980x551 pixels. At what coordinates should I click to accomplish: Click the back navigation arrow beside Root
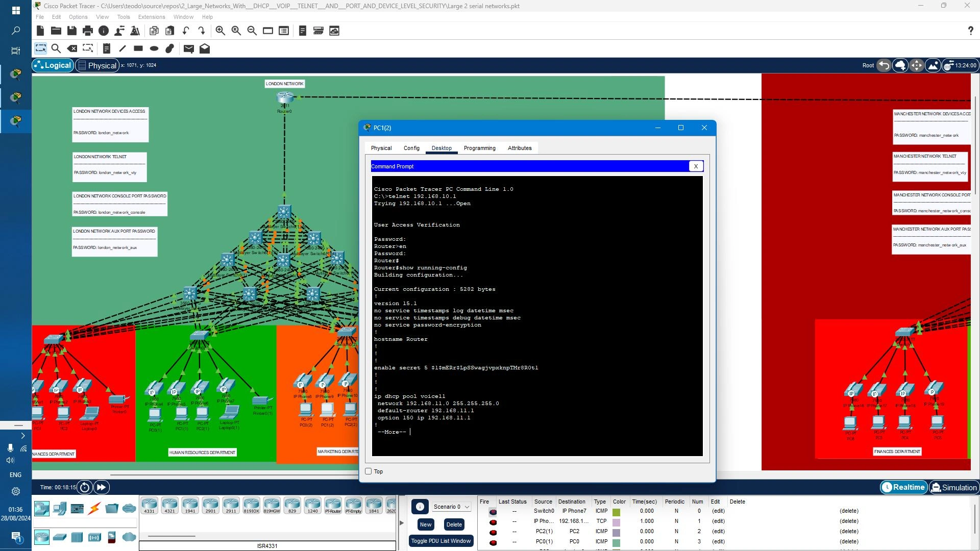click(x=884, y=65)
